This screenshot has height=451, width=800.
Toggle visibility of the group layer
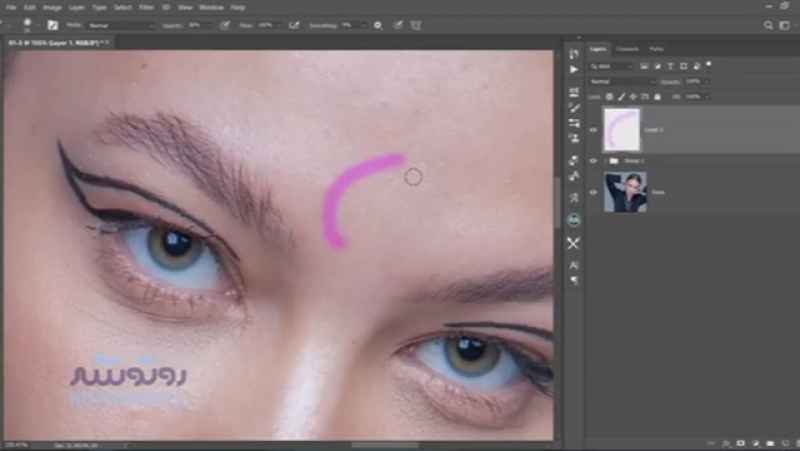[x=594, y=161]
